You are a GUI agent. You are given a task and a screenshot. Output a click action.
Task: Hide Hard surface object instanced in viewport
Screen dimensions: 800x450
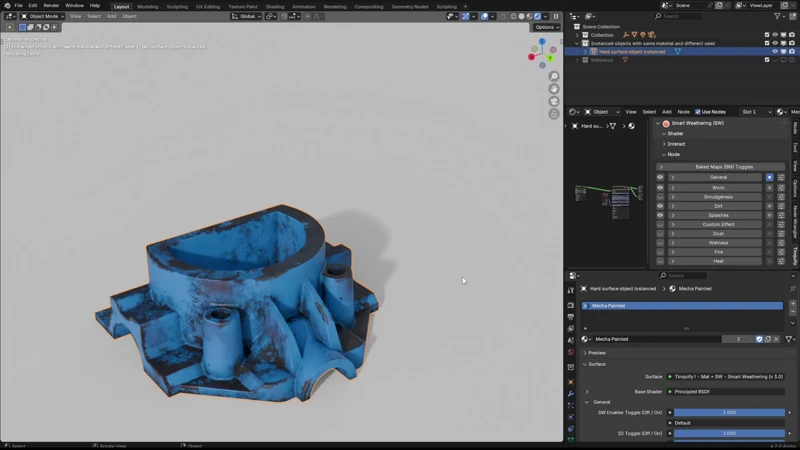point(775,52)
